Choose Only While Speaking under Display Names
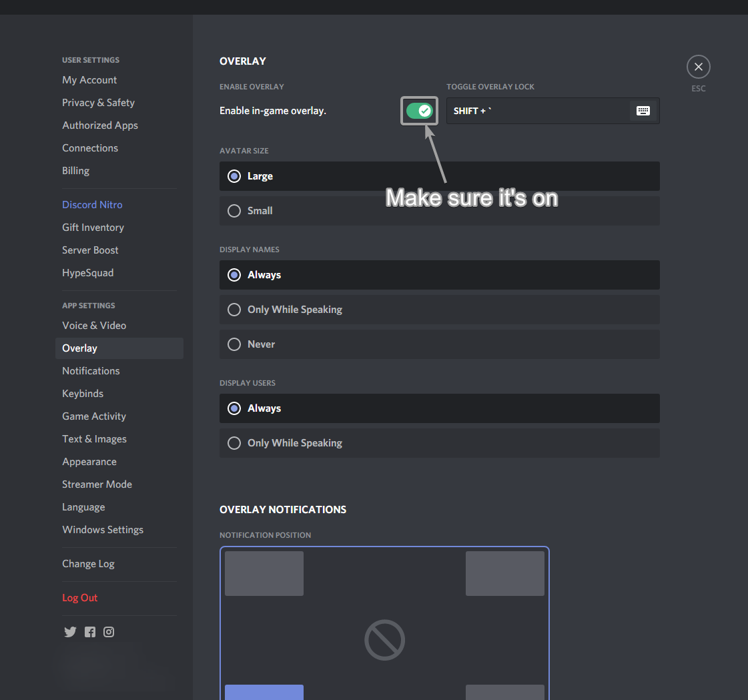Screen dimensions: 748x700 click(439, 310)
